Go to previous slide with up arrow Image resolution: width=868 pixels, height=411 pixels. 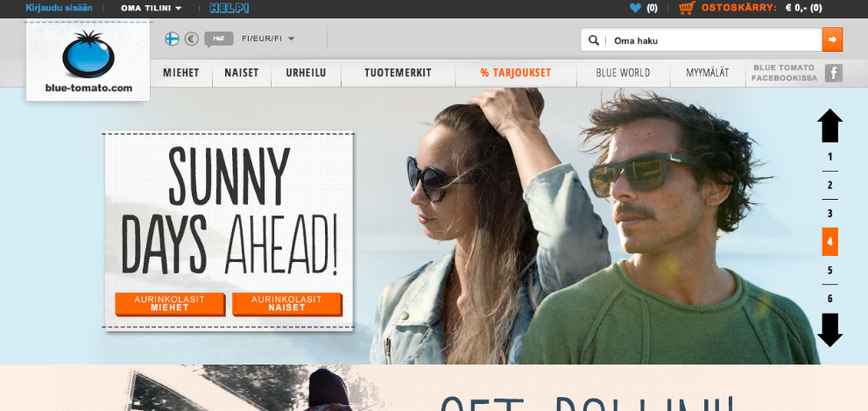point(829,125)
